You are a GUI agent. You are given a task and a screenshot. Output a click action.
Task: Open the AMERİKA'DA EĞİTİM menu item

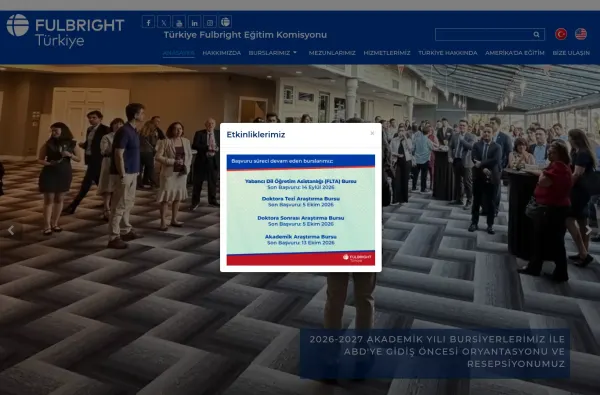pos(515,53)
